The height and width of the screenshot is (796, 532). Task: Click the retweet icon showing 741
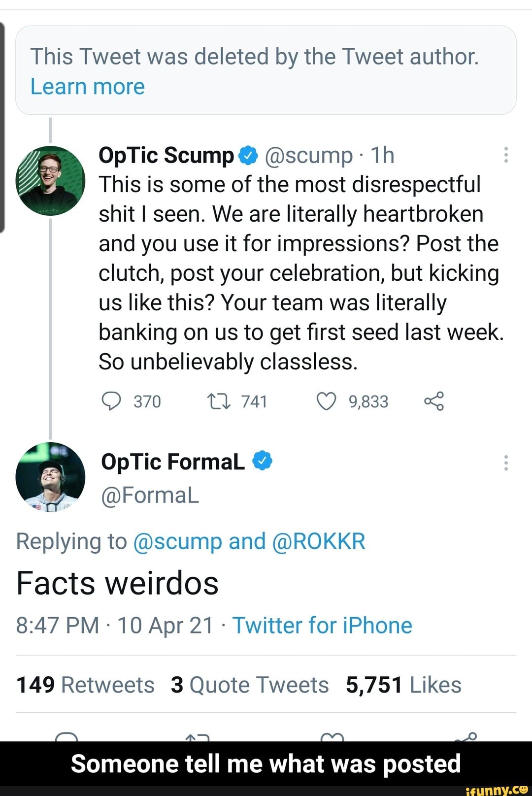pyautogui.click(x=219, y=401)
